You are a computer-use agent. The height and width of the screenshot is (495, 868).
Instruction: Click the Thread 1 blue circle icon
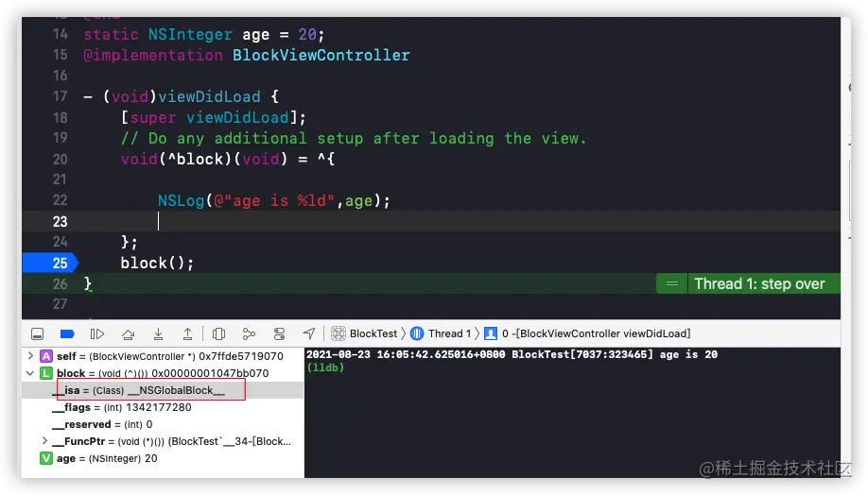pyautogui.click(x=417, y=333)
